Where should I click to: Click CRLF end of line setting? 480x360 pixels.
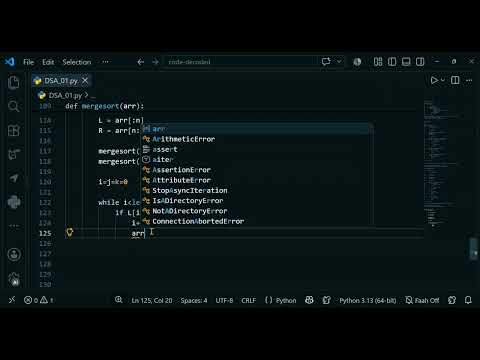tap(249, 300)
